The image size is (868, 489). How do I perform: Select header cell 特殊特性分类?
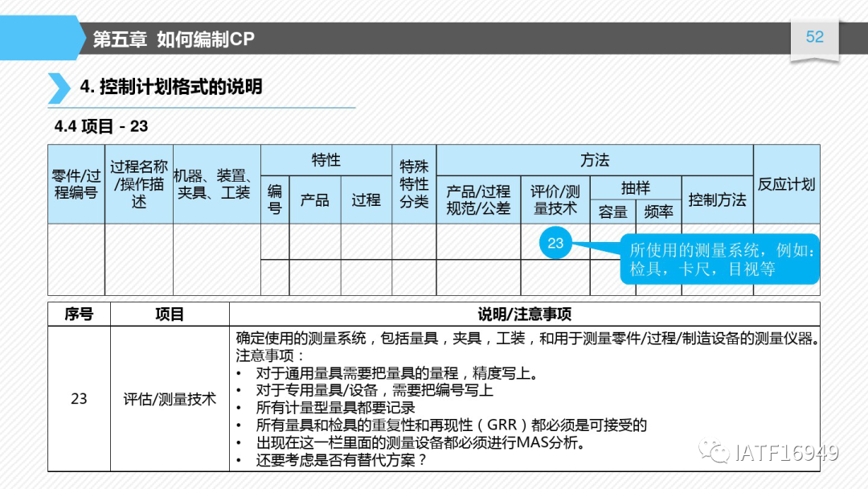tap(414, 184)
